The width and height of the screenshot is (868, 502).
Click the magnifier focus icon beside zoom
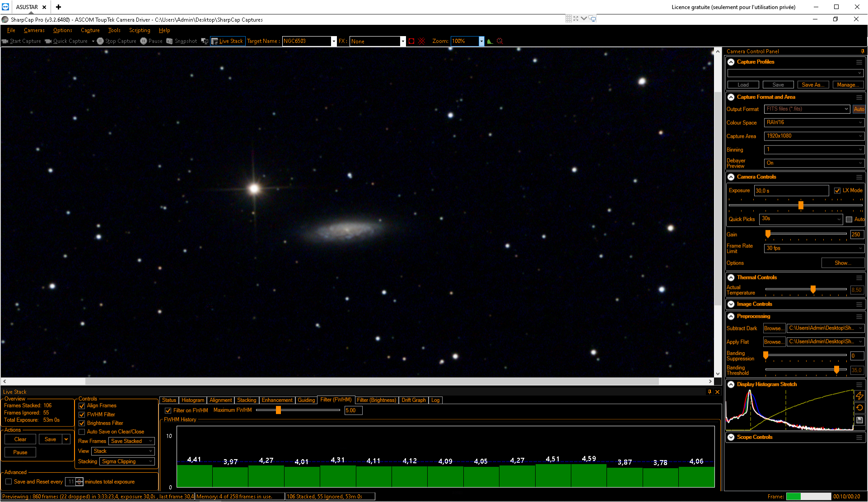click(499, 41)
